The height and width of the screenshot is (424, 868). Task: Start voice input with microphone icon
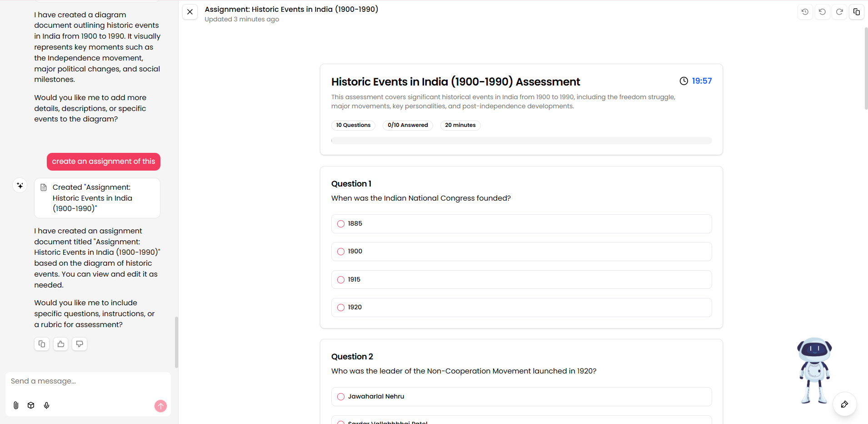click(x=46, y=405)
